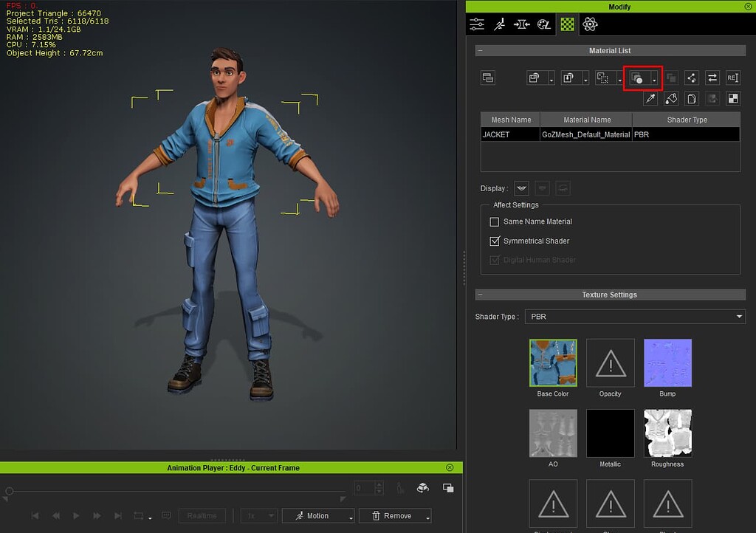Viewport: 756px width, 533px height.
Task: Switch to the Motion pose tab icon
Action: tap(500, 24)
